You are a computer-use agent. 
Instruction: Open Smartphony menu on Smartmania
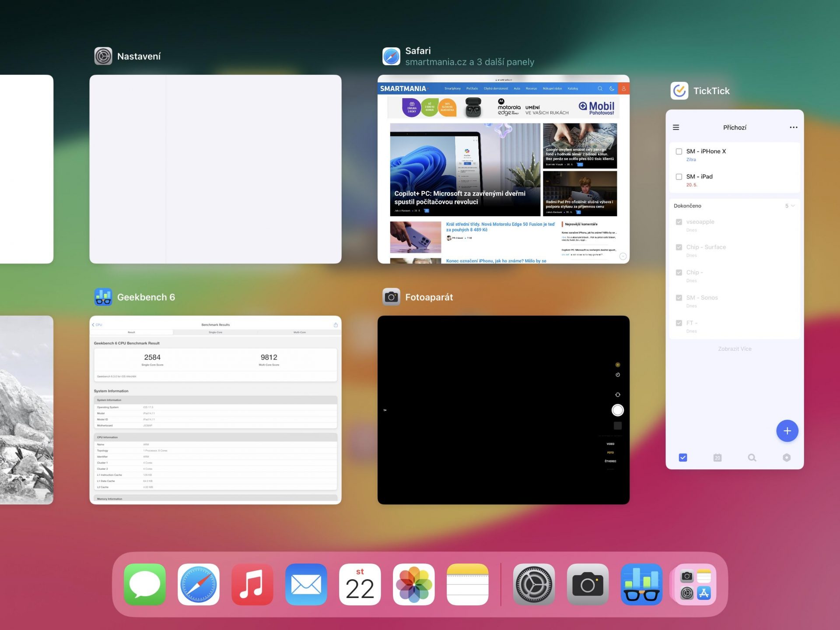click(452, 88)
